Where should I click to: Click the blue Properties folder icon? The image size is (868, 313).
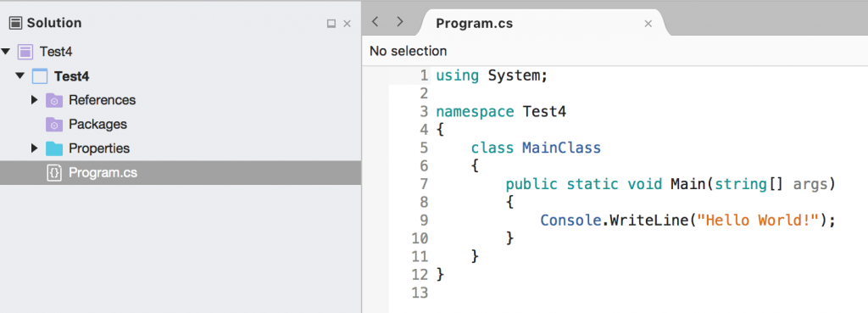tap(53, 148)
